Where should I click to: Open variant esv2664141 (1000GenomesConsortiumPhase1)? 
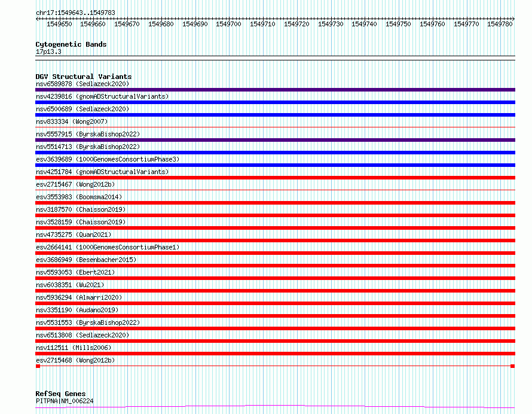pos(108,247)
